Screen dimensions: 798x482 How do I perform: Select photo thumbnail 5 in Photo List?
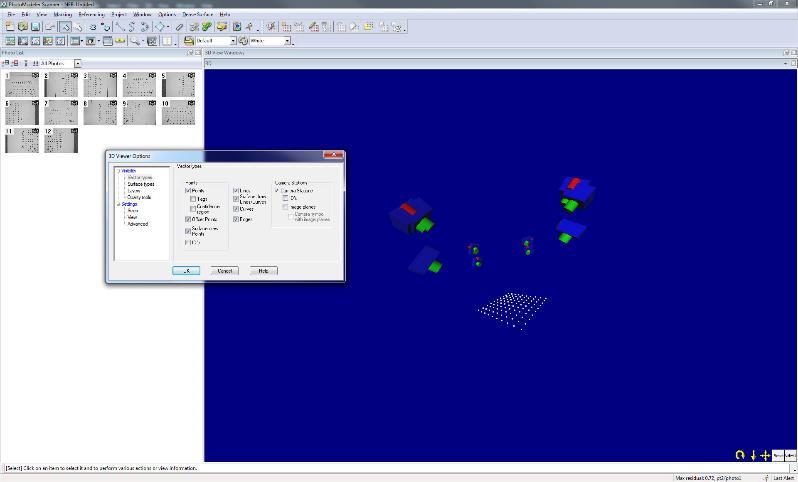178,84
